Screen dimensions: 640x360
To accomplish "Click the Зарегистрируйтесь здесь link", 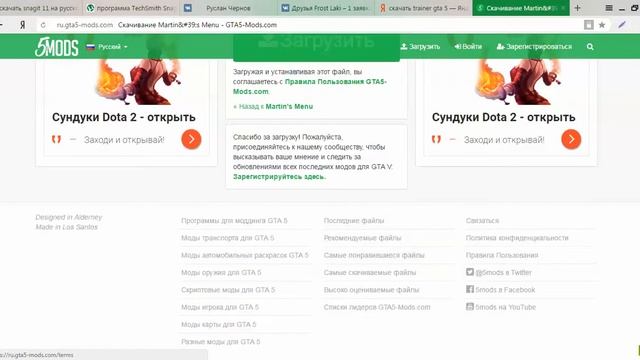I will point(279,177).
